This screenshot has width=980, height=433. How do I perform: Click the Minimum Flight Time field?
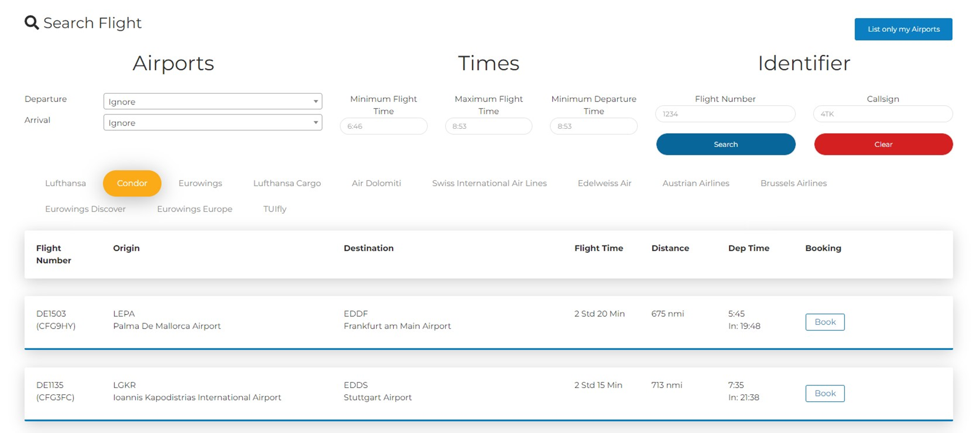click(x=383, y=126)
